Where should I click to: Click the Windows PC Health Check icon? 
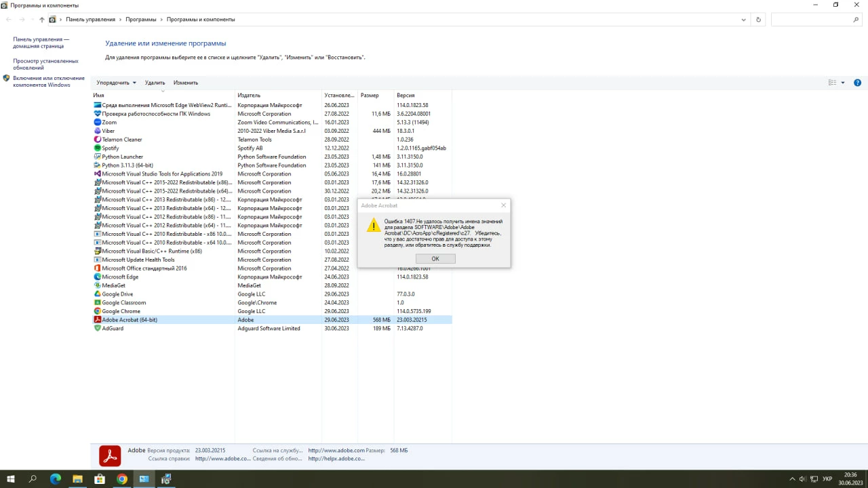tap(97, 114)
